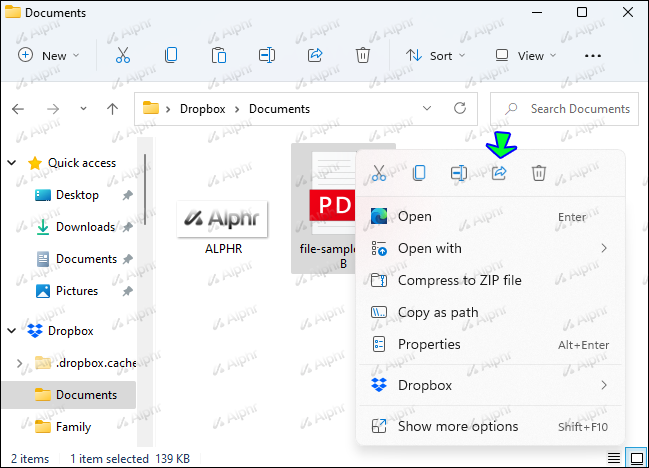Refresh the Documents folder view
This screenshot has height=468, width=649.
(x=460, y=108)
